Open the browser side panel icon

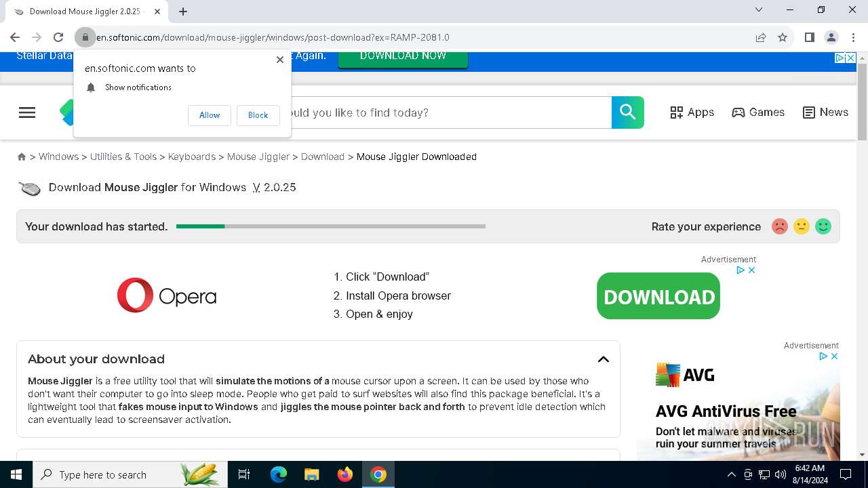click(x=809, y=37)
